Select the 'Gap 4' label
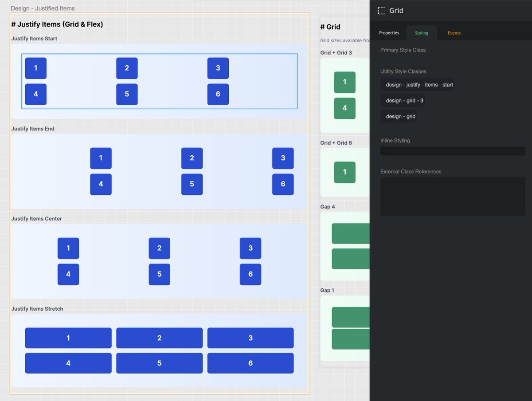This screenshot has width=532, height=401. 328,207
